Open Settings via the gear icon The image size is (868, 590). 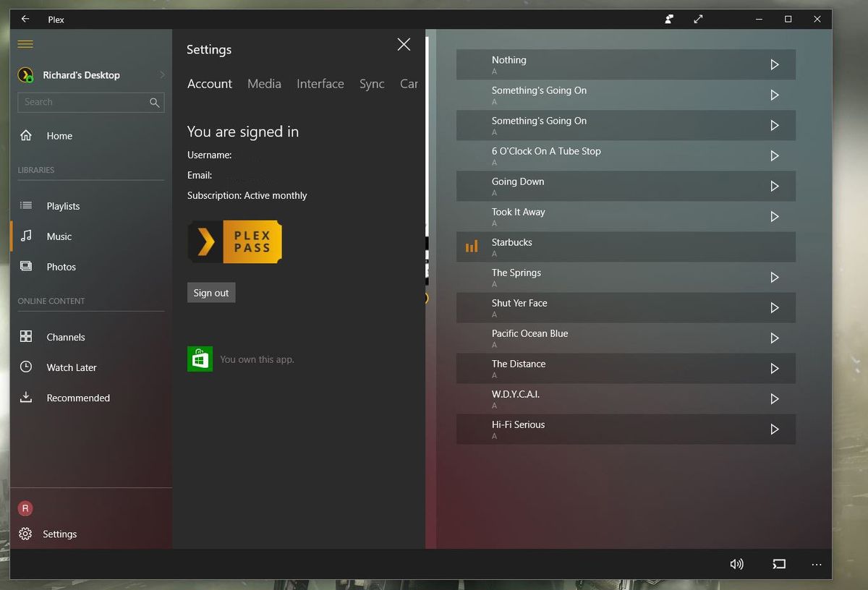coord(26,534)
